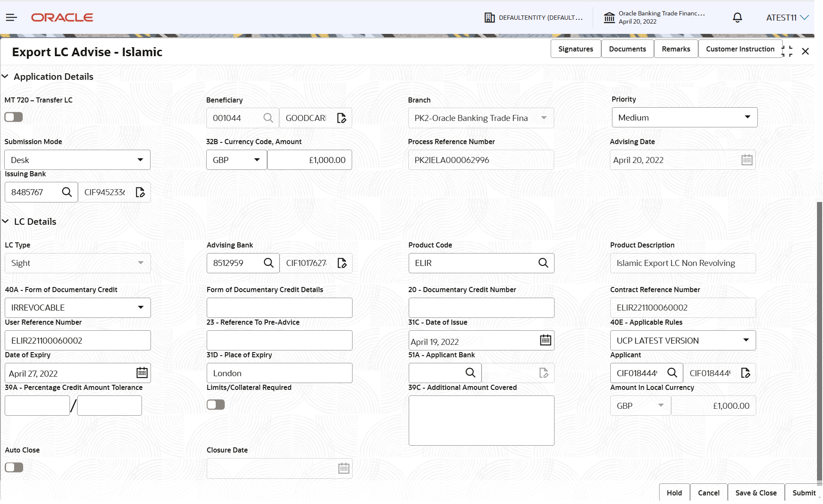Open Advising Date calendar picker
This screenshot has height=504, width=823.
pyautogui.click(x=747, y=160)
